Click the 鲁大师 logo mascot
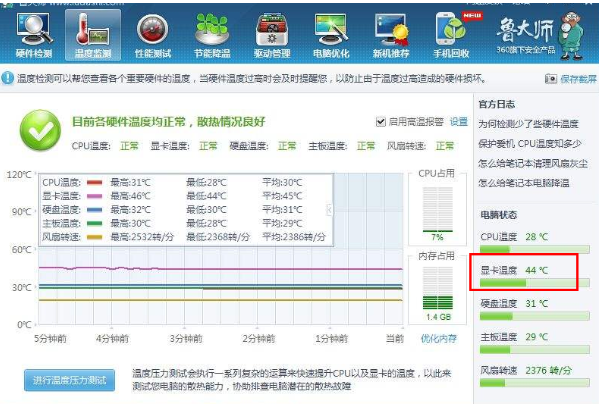607x404 pixels. pos(570,35)
